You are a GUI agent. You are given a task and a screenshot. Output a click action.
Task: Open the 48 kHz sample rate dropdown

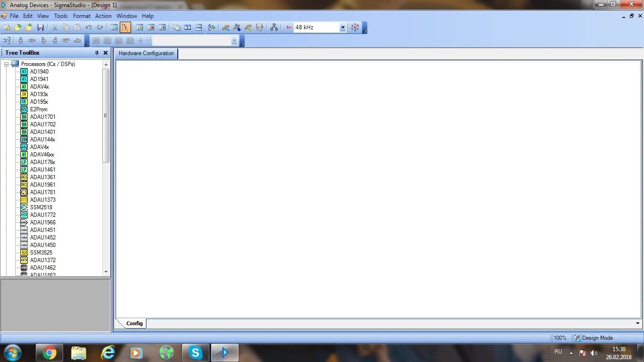click(x=343, y=27)
